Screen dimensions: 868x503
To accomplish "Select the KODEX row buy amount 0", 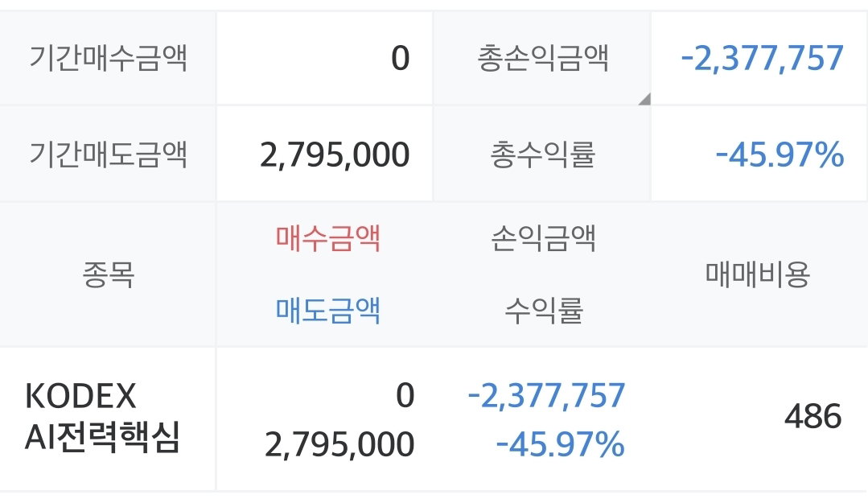I will pyautogui.click(x=405, y=395).
